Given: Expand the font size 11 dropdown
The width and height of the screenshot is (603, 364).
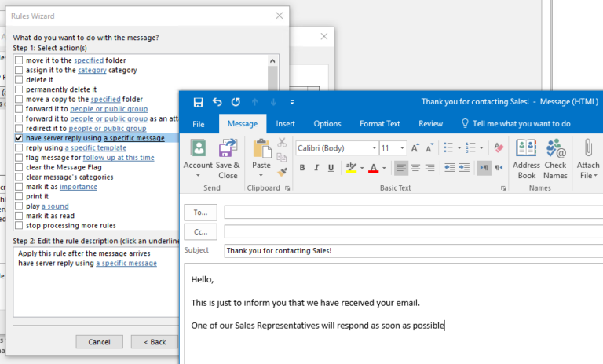Looking at the screenshot, I should pyautogui.click(x=403, y=148).
